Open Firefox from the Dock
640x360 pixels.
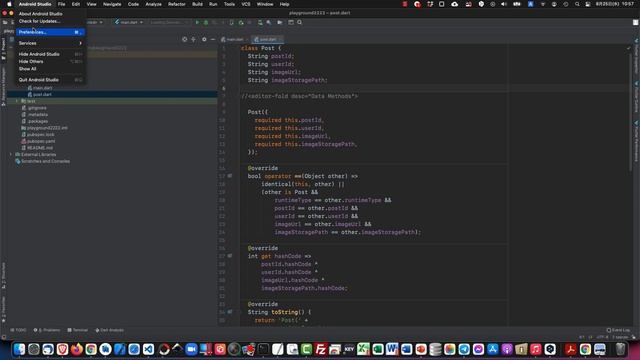pos(76,349)
